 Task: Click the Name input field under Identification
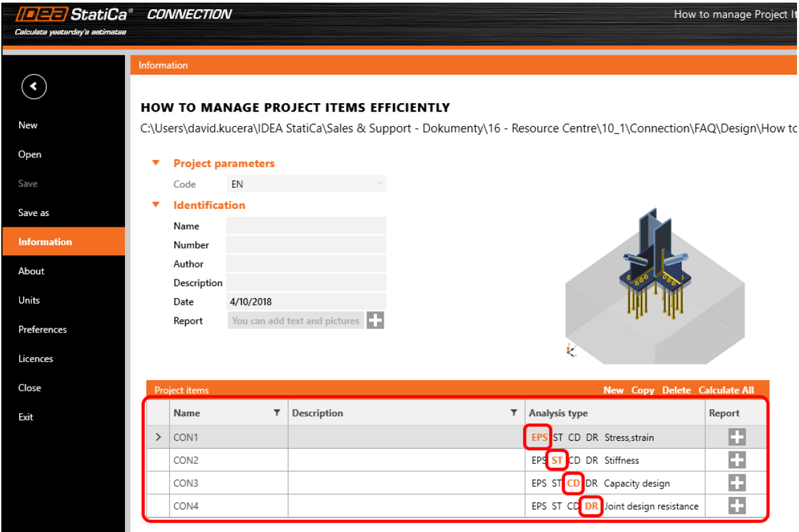[306, 226]
